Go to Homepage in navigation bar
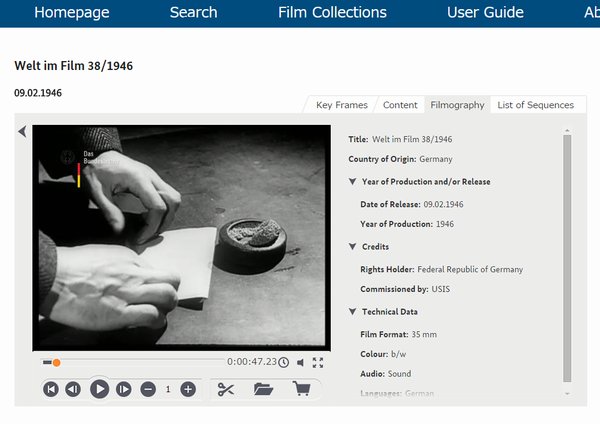This screenshot has height=424, width=600. pyautogui.click(x=72, y=12)
